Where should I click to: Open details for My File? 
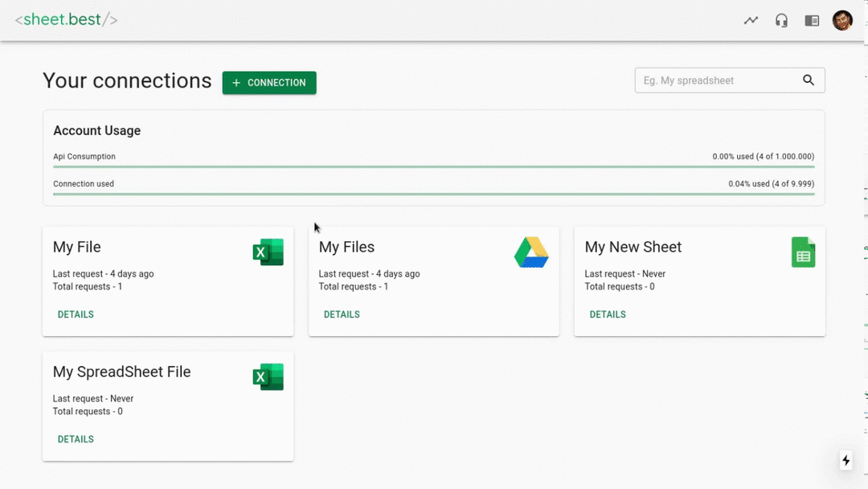[x=76, y=314]
